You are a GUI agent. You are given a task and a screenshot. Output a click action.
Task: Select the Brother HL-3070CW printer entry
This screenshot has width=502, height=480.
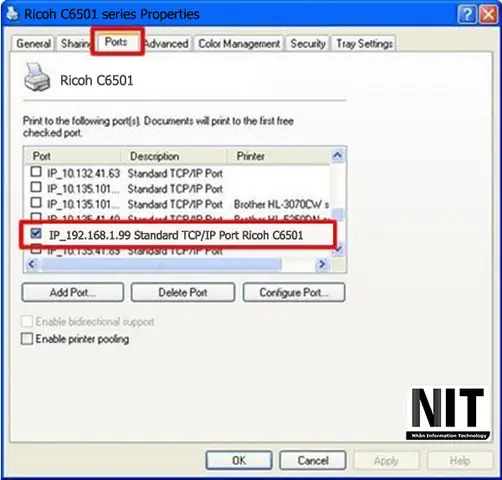coord(281,204)
